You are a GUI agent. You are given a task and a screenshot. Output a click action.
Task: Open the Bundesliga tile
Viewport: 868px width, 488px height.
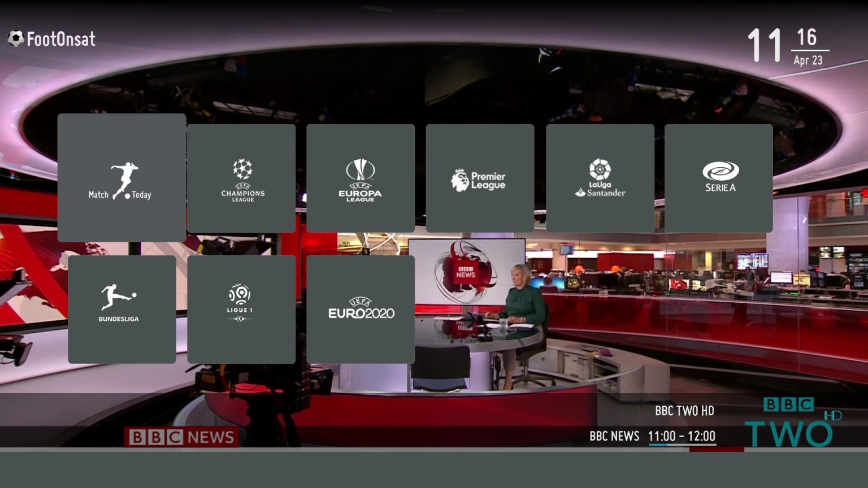click(122, 310)
